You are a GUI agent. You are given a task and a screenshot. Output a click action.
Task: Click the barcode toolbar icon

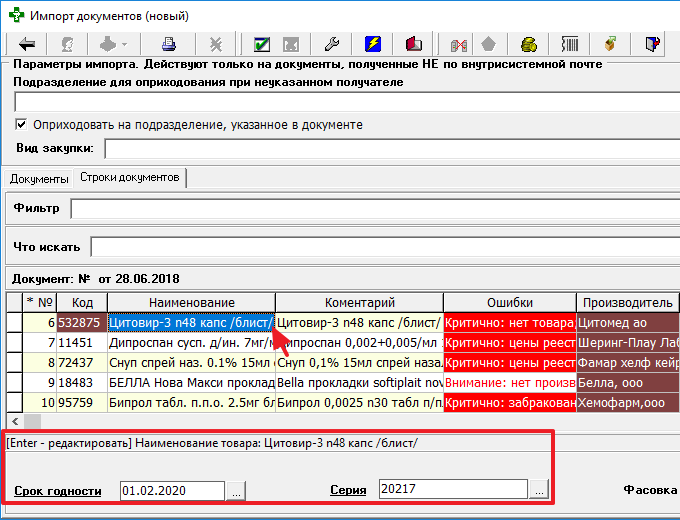click(x=570, y=44)
